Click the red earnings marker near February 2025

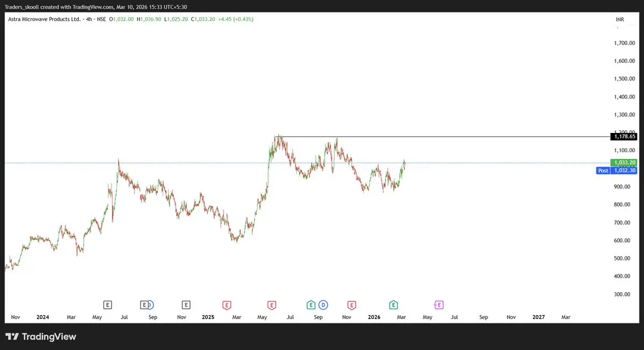pos(226,305)
